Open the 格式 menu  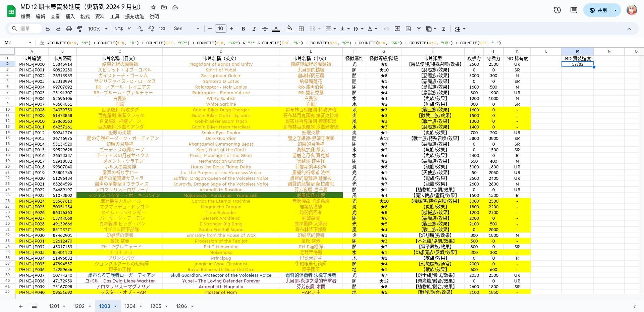[85, 16]
